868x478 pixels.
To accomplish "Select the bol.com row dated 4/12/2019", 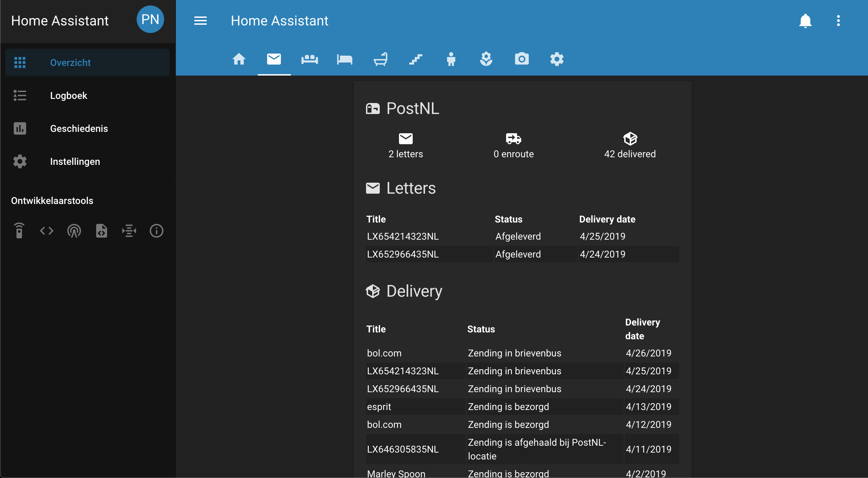I will (x=522, y=424).
